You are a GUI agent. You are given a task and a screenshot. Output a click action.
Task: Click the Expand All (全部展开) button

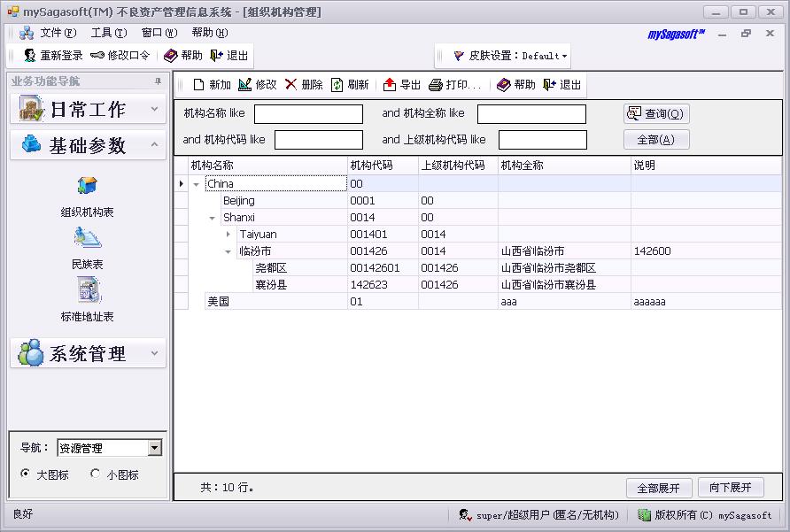point(659,488)
